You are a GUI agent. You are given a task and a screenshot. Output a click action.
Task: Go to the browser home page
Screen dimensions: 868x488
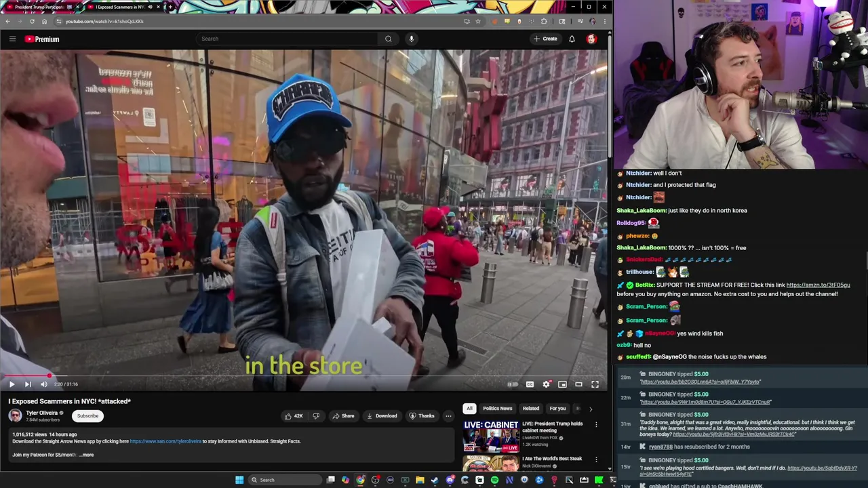(45, 21)
